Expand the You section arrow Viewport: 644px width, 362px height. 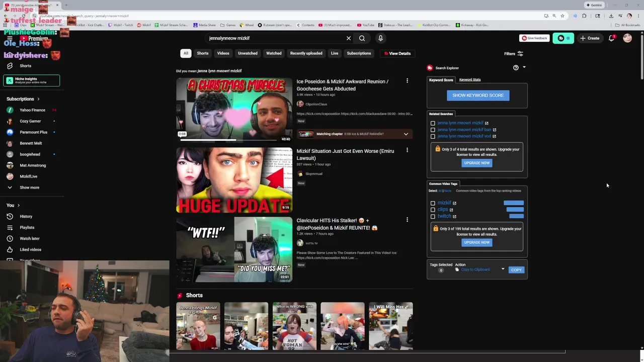coord(19,205)
